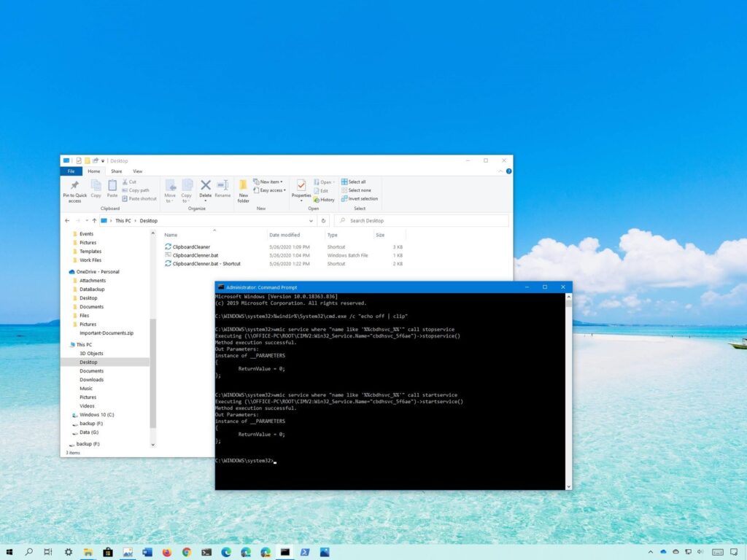The width and height of the screenshot is (747, 560).
Task: Open the address bar history dropdown
Action: point(311,220)
